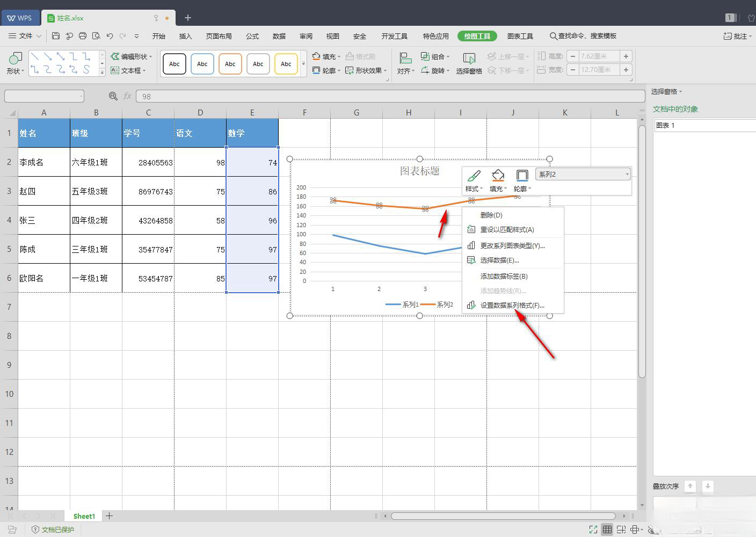This screenshot has width=756, height=537.
Task: Click cell containing 李成名
Action: point(44,162)
